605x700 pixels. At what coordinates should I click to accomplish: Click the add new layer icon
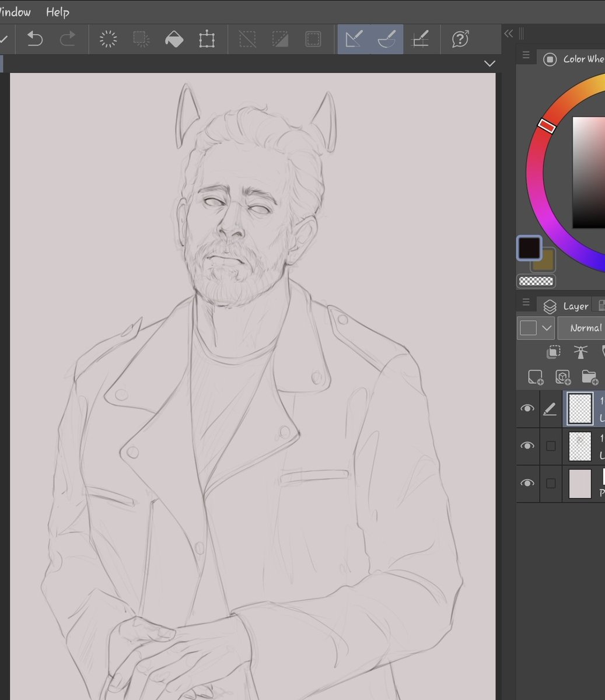pos(535,377)
